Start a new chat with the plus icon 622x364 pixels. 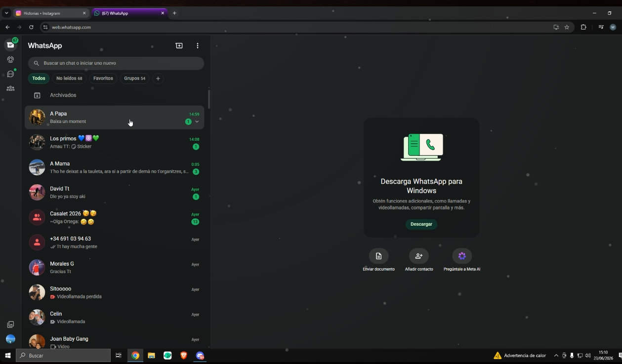click(x=179, y=45)
